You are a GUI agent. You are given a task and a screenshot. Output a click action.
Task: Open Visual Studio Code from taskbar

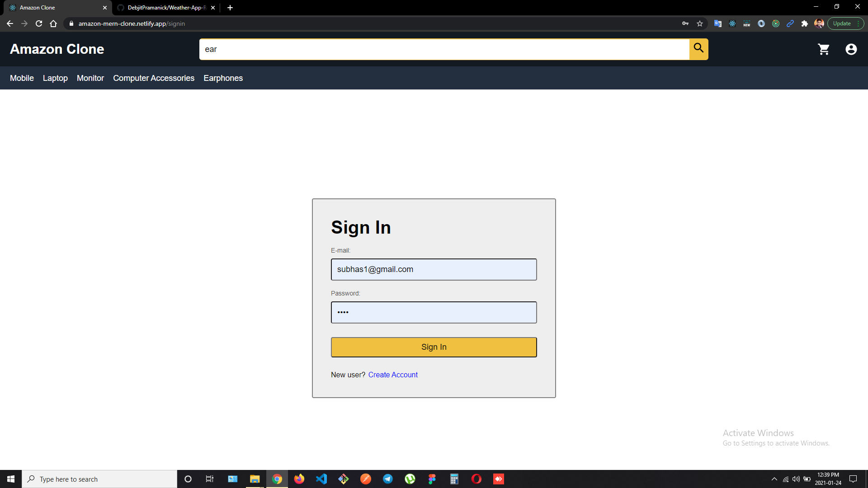pos(321,479)
